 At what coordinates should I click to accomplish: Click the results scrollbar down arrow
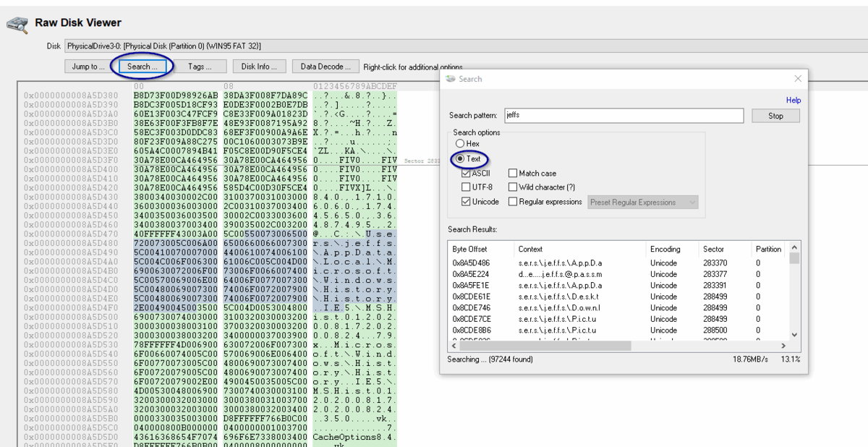[x=795, y=335]
